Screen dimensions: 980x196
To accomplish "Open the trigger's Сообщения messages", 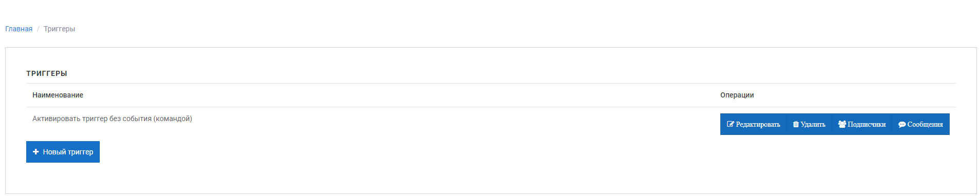I will pyautogui.click(x=921, y=124).
